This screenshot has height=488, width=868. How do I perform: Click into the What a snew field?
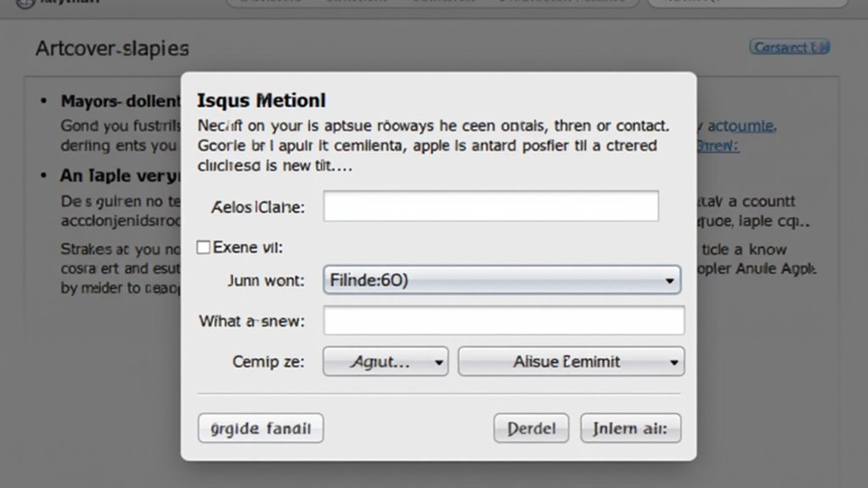(504, 320)
